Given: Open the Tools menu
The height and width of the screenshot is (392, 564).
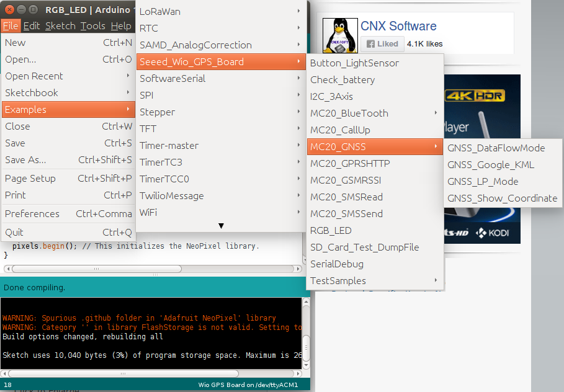Looking at the screenshot, I should click(93, 26).
